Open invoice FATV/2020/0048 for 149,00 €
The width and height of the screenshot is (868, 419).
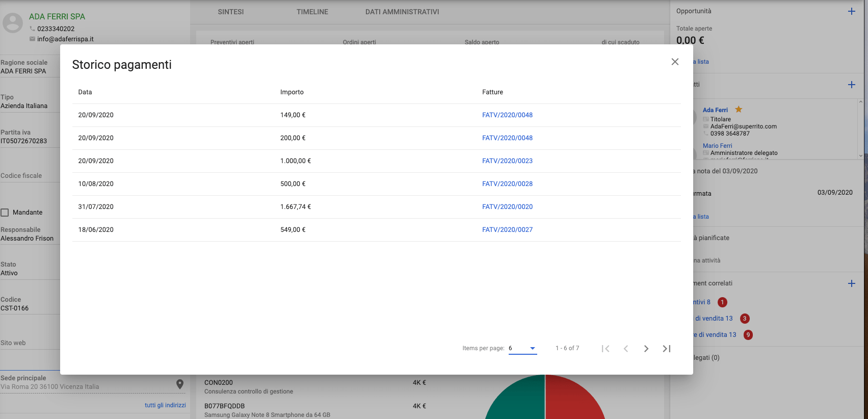coord(507,115)
